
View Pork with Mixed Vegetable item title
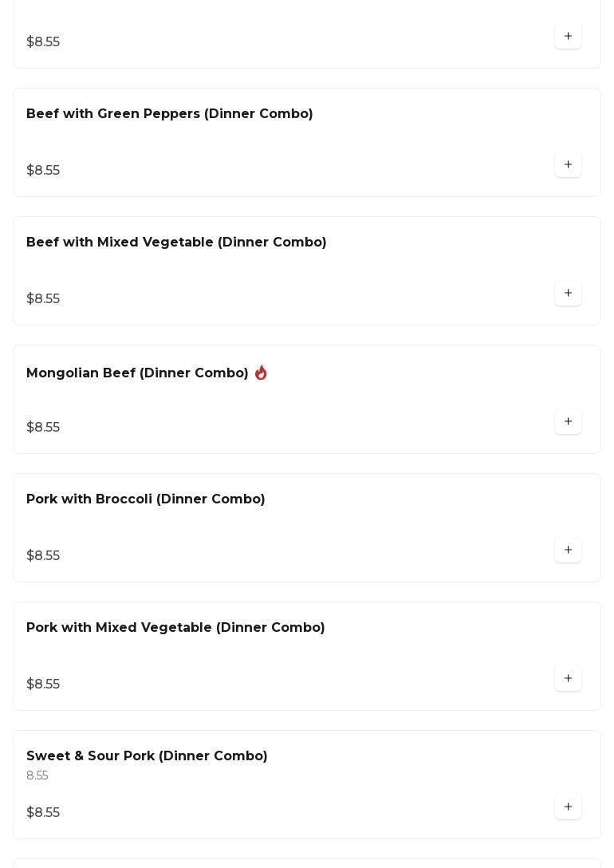(x=175, y=628)
